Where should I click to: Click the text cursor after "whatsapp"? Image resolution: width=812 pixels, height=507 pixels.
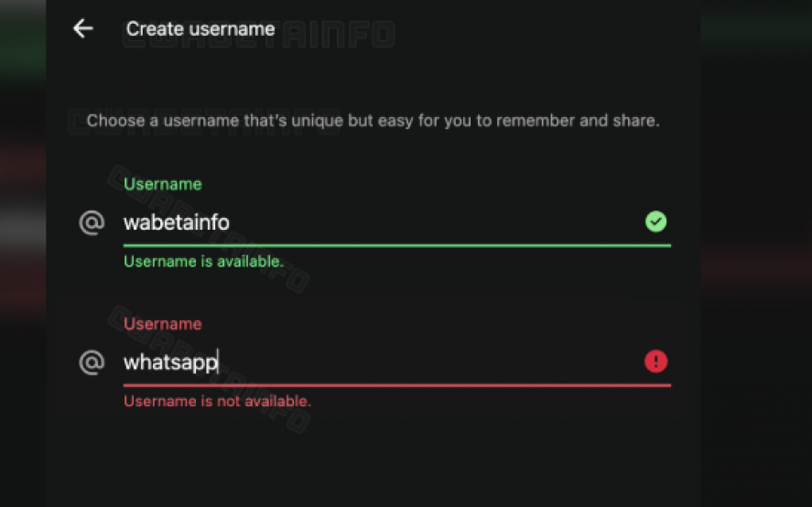pyautogui.click(x=219, y=362)
